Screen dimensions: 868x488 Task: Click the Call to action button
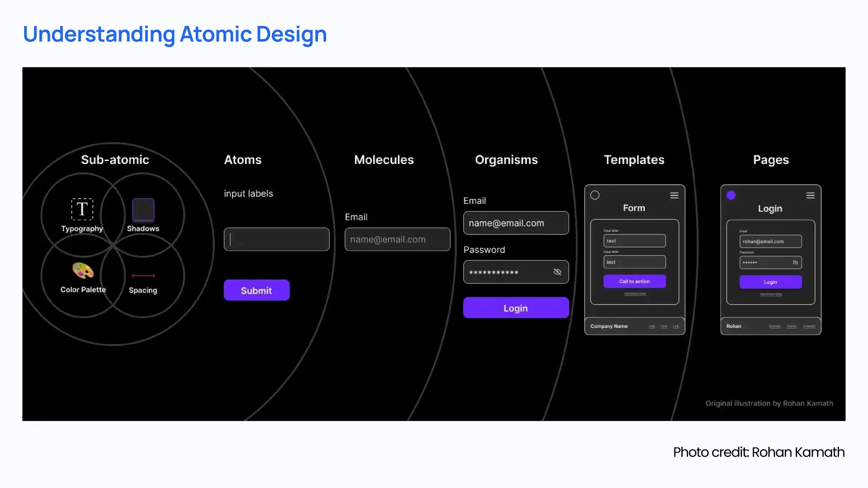[634, 281]
